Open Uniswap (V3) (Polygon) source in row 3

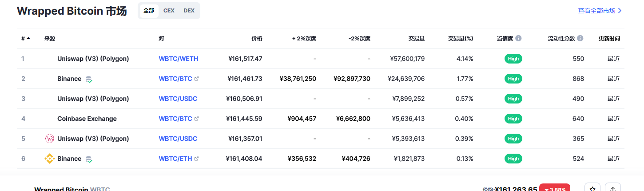(93, 99)
